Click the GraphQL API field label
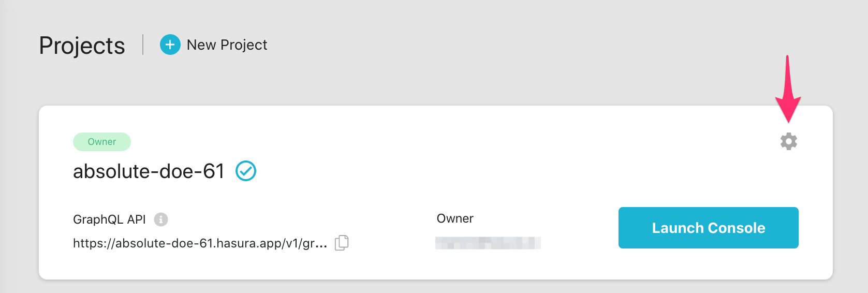Viewport: 868px width, 293px height. tap(109, 219)
